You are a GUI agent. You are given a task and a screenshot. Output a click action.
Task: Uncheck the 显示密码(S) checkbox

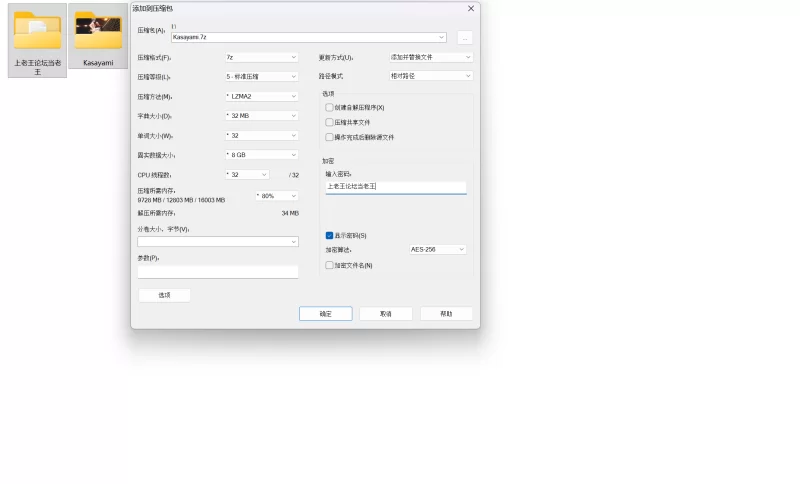[329, 236]
